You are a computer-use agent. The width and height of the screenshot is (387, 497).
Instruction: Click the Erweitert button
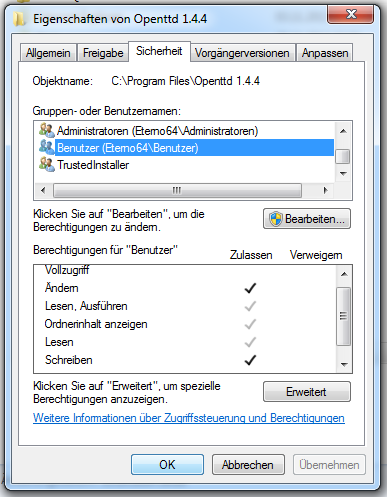click(x=307, y=392)
